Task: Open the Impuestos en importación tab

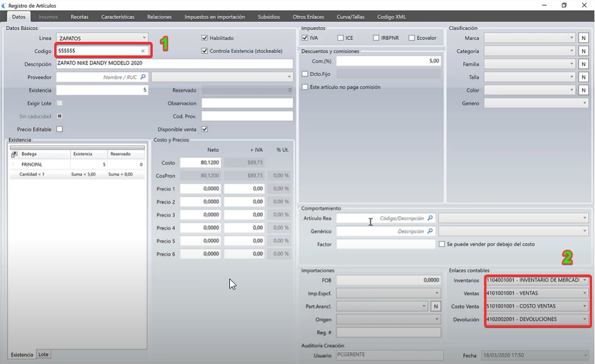Action: 215,16
